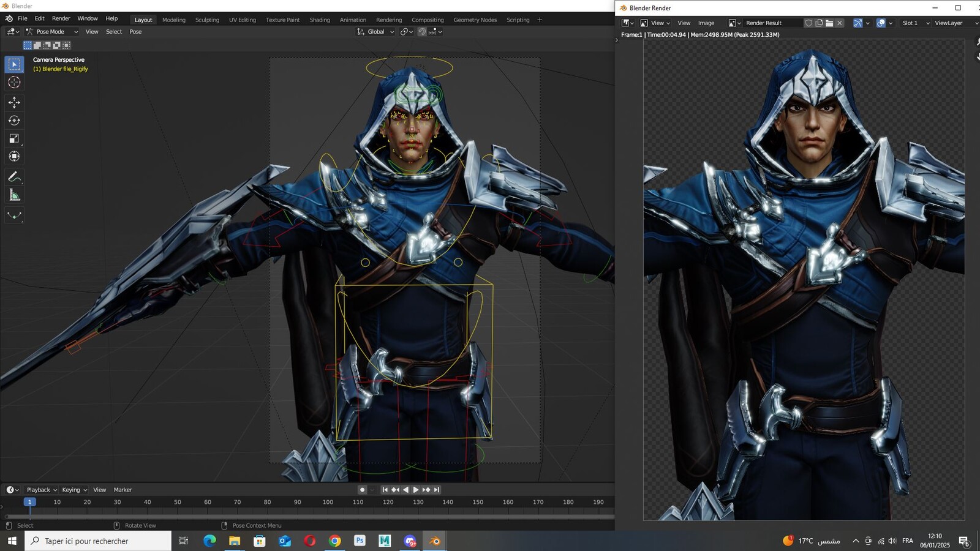This screenshot has height=551, width=980.
Task: Open the Pose Mode dropdown
Action: [x=51, y=32]
